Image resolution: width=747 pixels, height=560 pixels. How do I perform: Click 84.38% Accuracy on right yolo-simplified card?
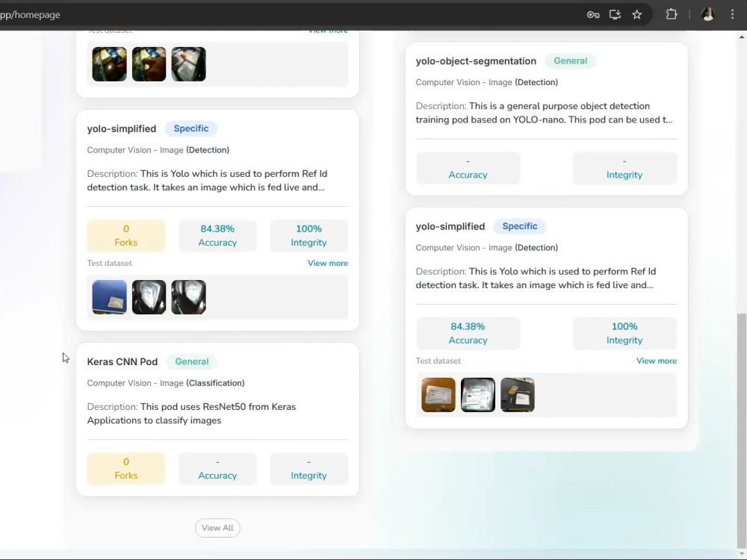pyautogui.click(x=468, y=333)
